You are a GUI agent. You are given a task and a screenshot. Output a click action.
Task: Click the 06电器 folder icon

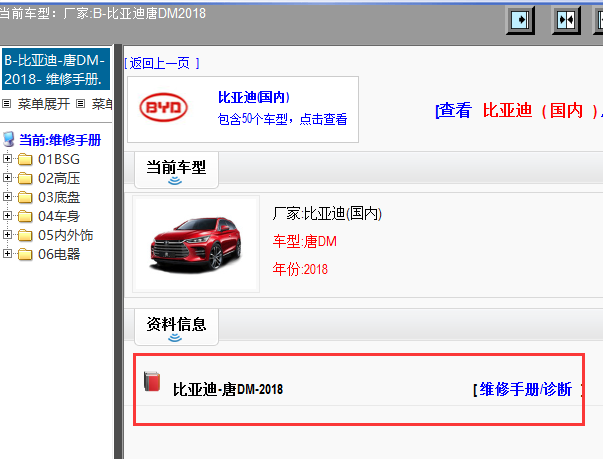tap(25, 254)
